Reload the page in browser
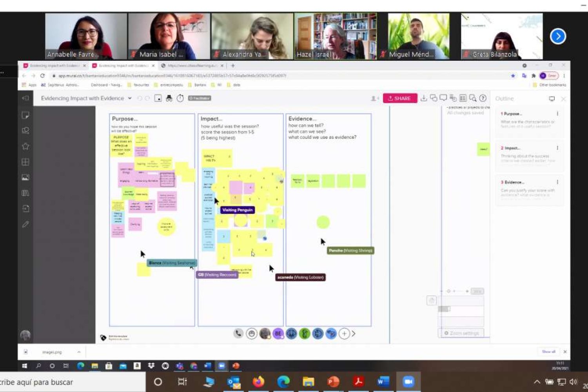The image size is (588, 392). click(x=42, y=76)
